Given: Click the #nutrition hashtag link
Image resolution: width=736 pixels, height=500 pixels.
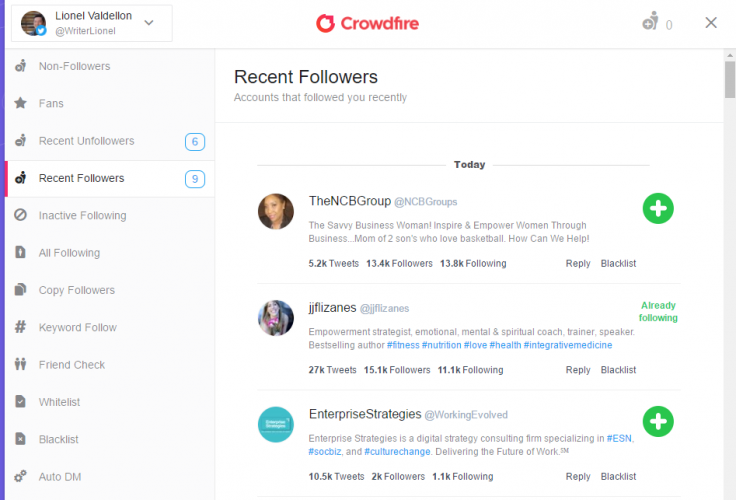Looking at the screenshot, I should (x=441, y=345).
